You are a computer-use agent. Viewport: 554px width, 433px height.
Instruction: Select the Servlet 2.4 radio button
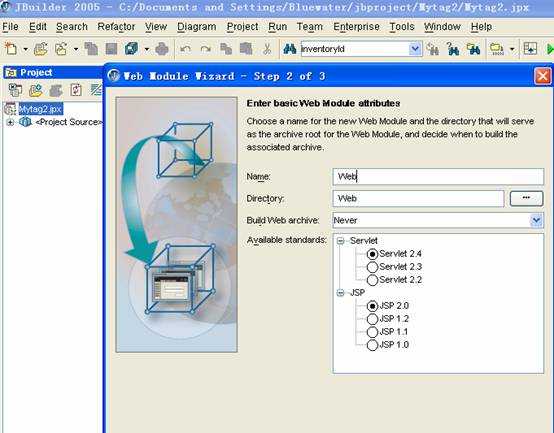coord(372,254)
